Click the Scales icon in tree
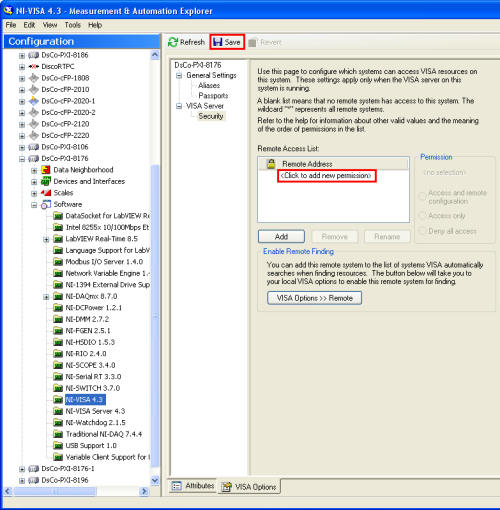 coord(46,193)
